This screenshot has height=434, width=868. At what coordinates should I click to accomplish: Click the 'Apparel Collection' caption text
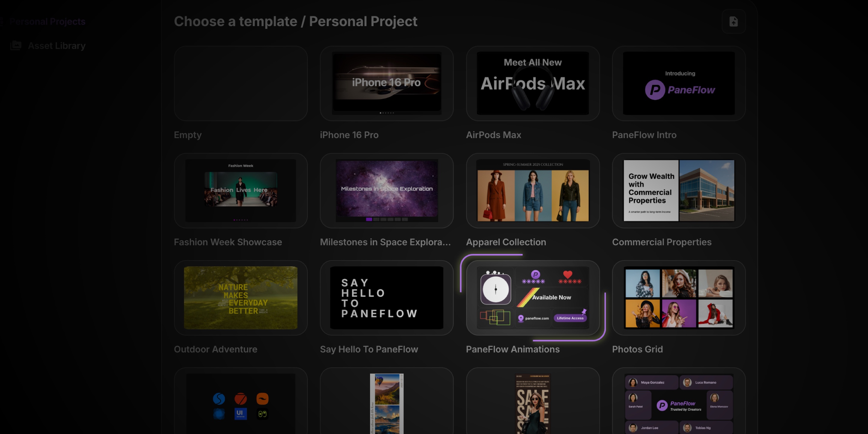point(506,242)
